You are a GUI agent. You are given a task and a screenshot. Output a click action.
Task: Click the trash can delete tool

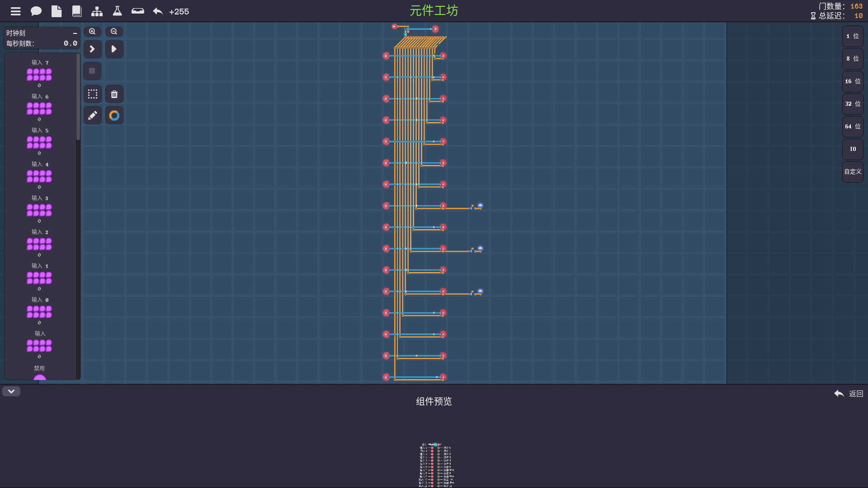pyautogui.click(x=114, y=94)
